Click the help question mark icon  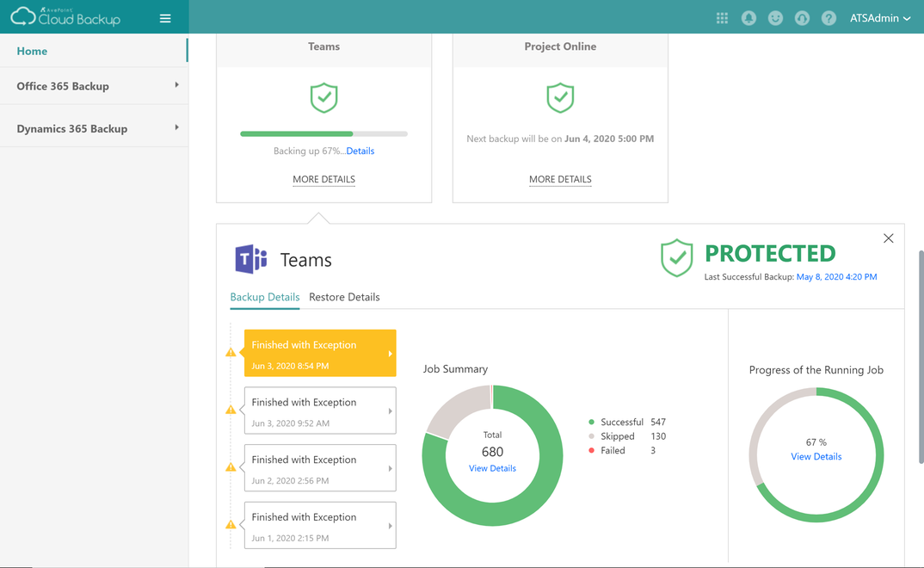point(829,17)
